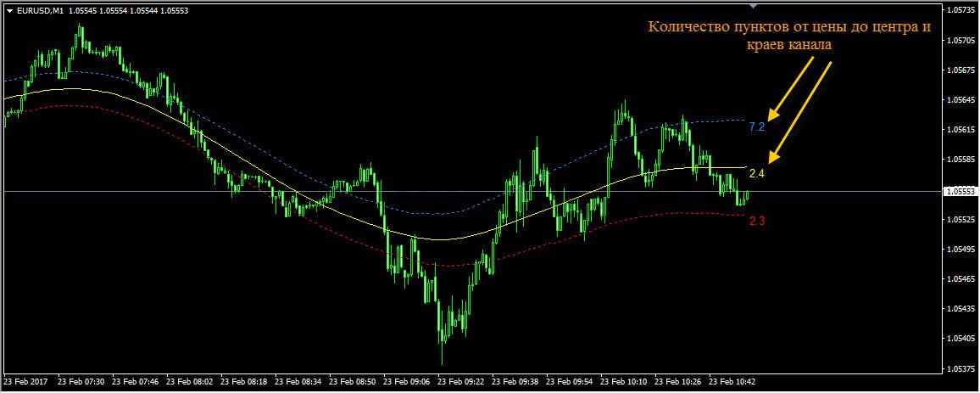The image size is (980, 393).
Task: Click the red 2.3 lower channel label
Action: [757, 221]
